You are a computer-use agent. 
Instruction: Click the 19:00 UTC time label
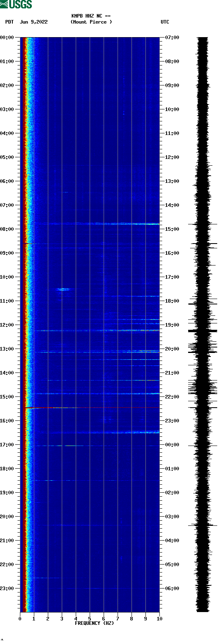[x=172, y=325]
